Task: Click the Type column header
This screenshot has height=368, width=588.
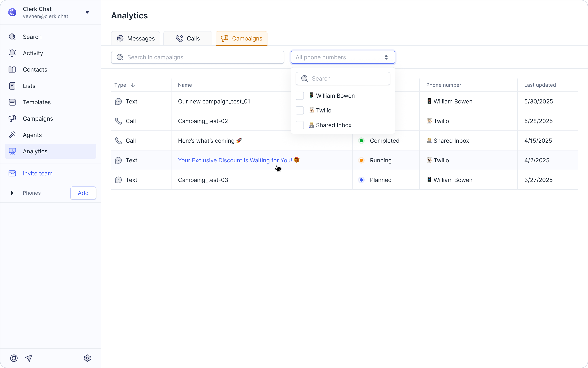Action: click(120, 85)
